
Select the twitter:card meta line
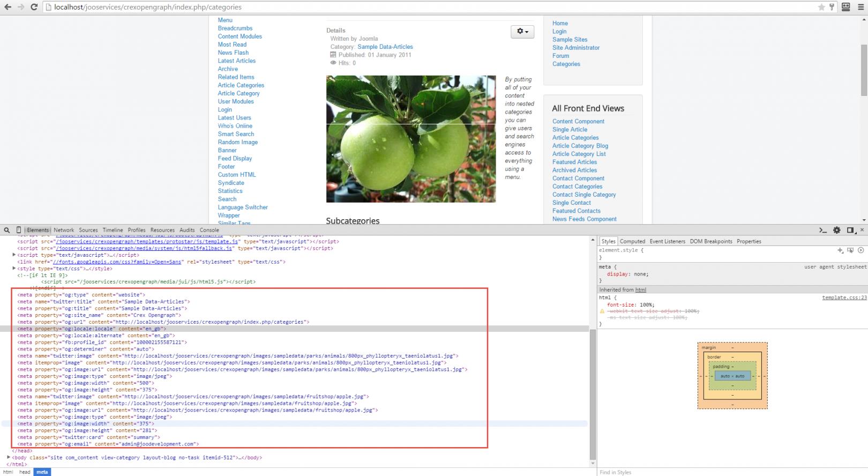pyautogui.click(x=89, y=437)
